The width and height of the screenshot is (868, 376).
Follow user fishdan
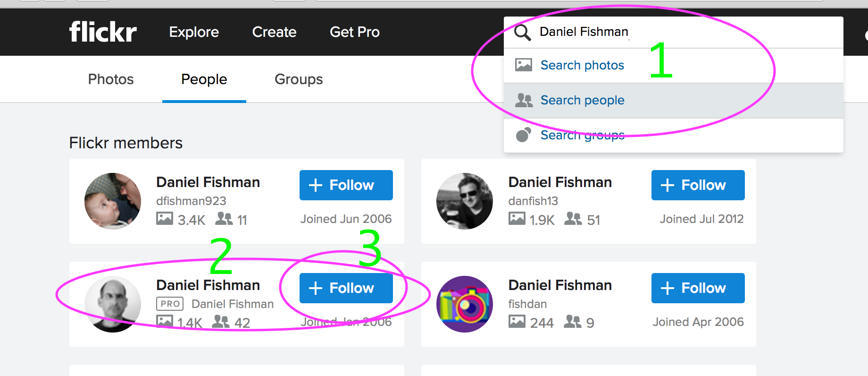click(698, 288)
